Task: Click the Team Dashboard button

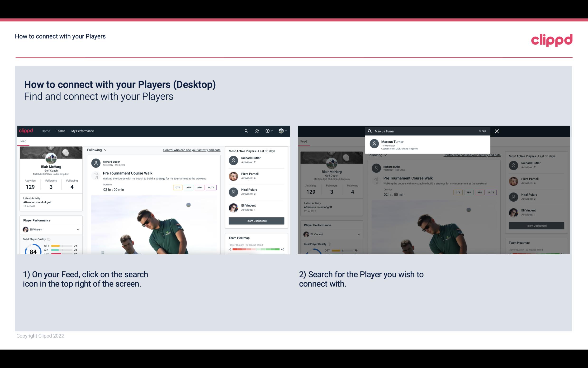Action: coord(256,220)
